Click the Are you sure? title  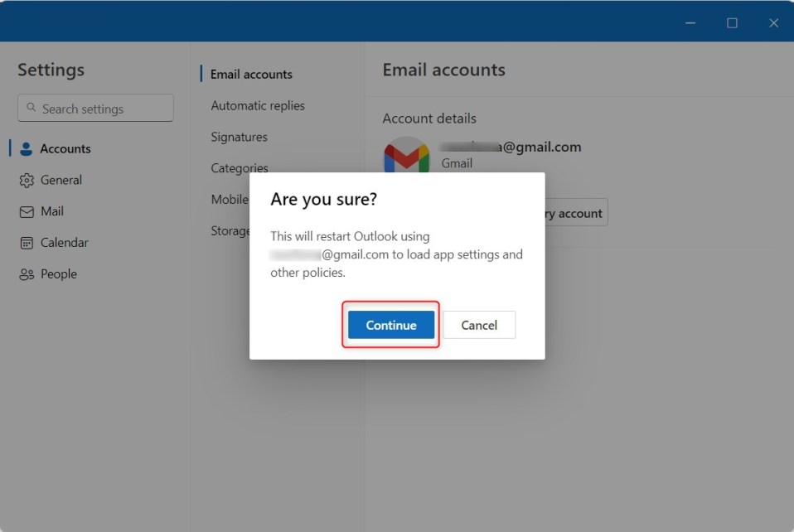click(x=323, y=199)
